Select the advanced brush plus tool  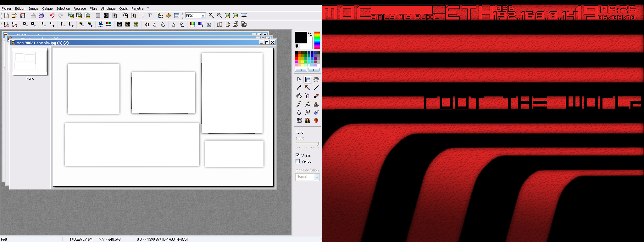[x=308, y=104]
